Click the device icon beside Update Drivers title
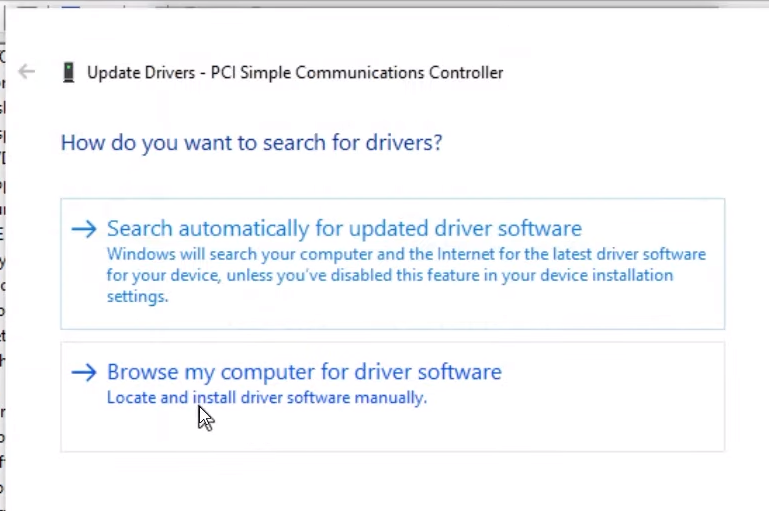The width and height of the screenshot is (769, 511). (x=69, y=73)
